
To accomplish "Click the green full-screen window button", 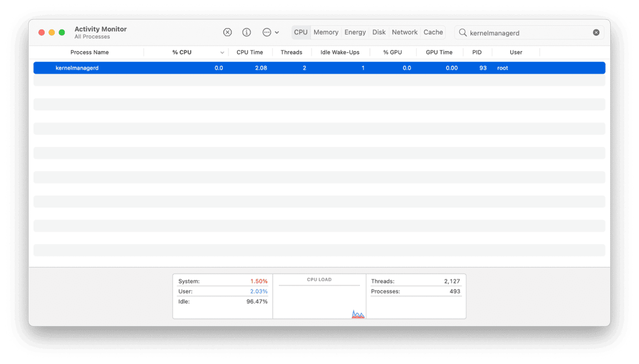I will coord(61,32).
